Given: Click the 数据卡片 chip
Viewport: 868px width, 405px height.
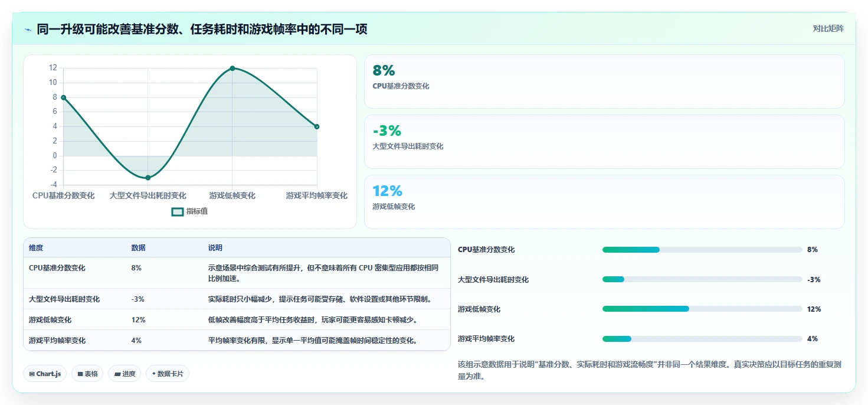Looking at the screenshot, I should [x=168, y=374].
